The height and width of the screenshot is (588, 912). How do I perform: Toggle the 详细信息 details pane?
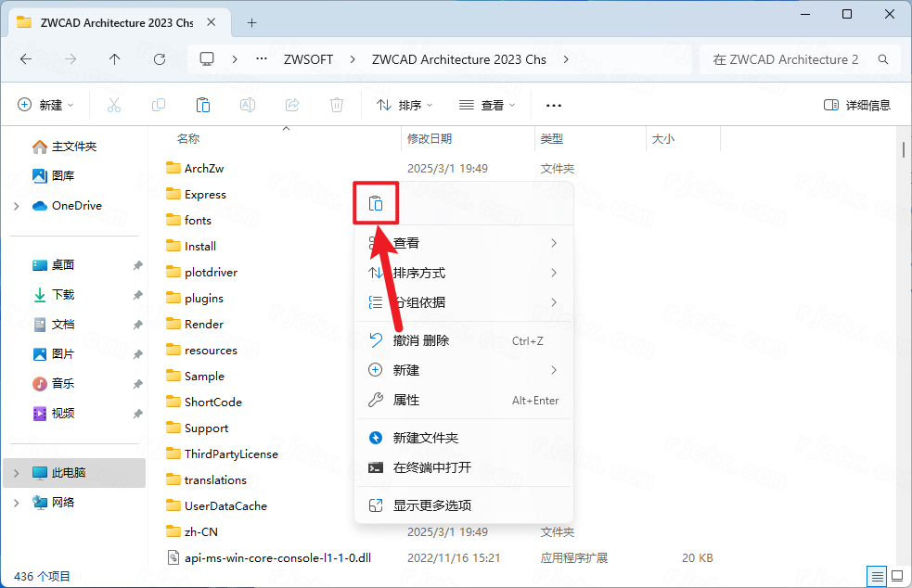click(857, 106)
